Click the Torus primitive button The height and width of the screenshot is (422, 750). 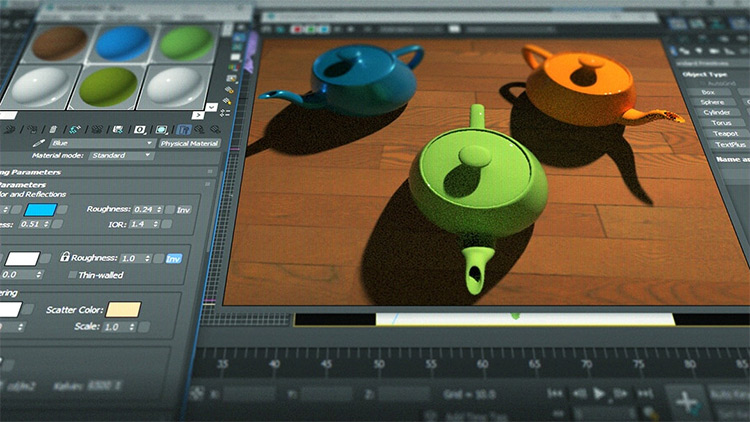(x=721, y=123)
